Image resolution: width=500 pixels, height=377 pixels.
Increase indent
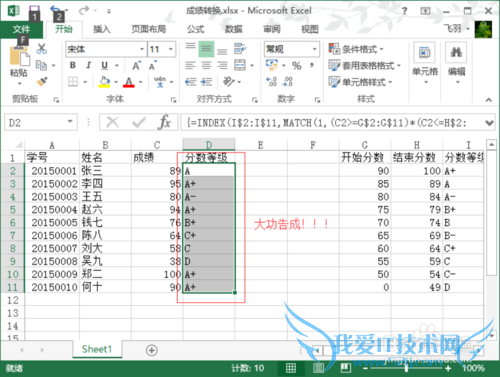[206, 82]
